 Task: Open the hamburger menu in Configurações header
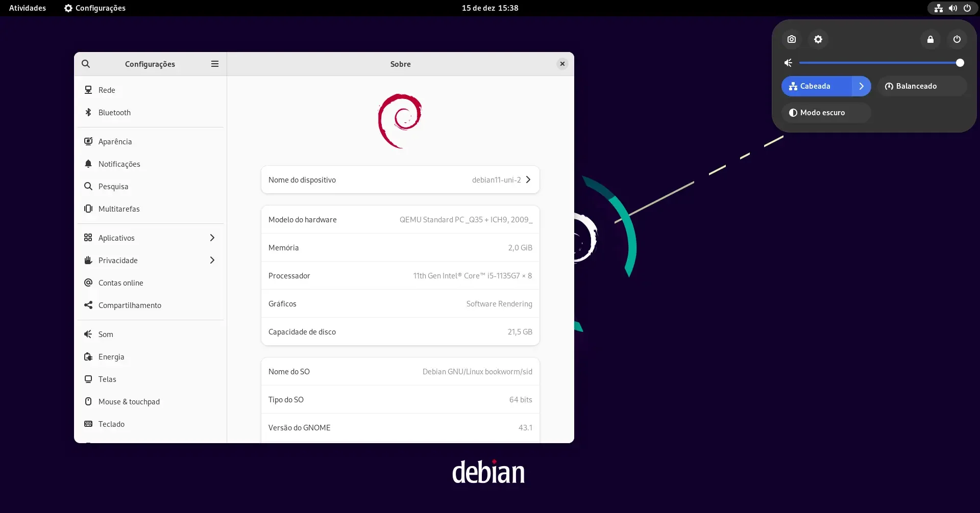[x=215, y=64]
